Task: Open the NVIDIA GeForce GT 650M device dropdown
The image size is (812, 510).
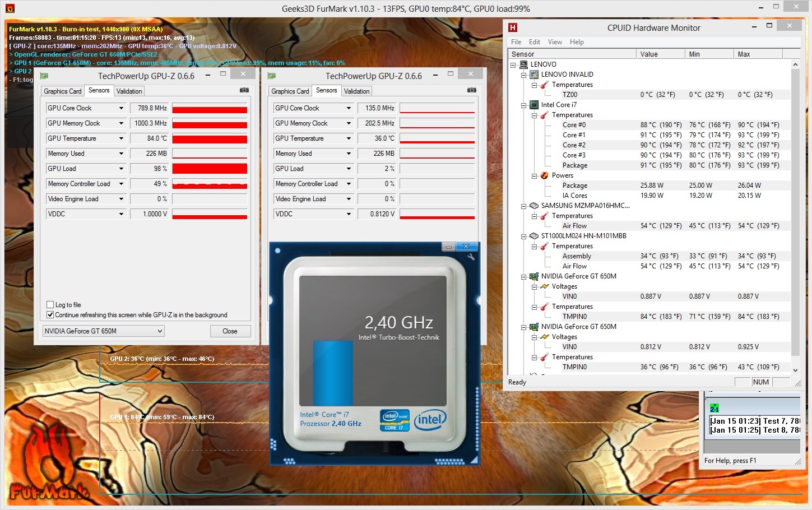Action: click(x=104, y=331)
